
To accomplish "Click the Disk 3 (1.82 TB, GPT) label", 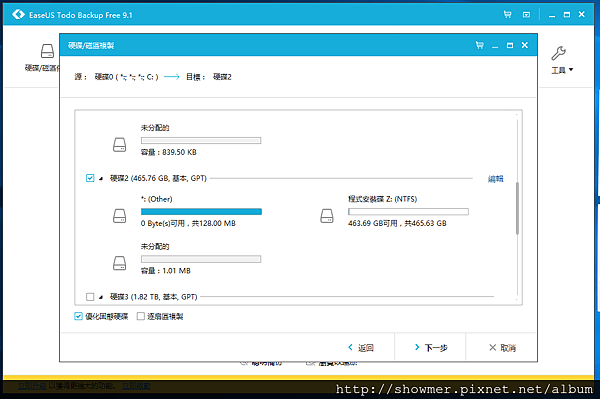I will [x=153, y=297].
